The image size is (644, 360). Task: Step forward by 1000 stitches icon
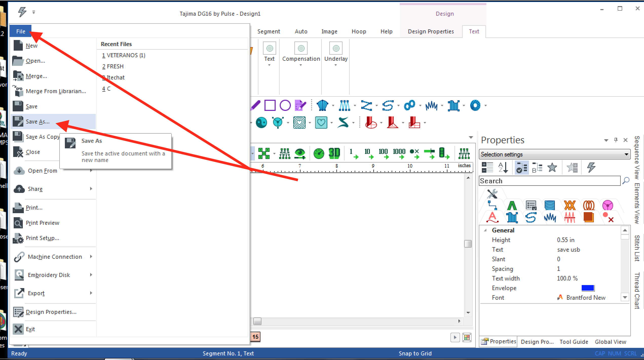[400, 153]
